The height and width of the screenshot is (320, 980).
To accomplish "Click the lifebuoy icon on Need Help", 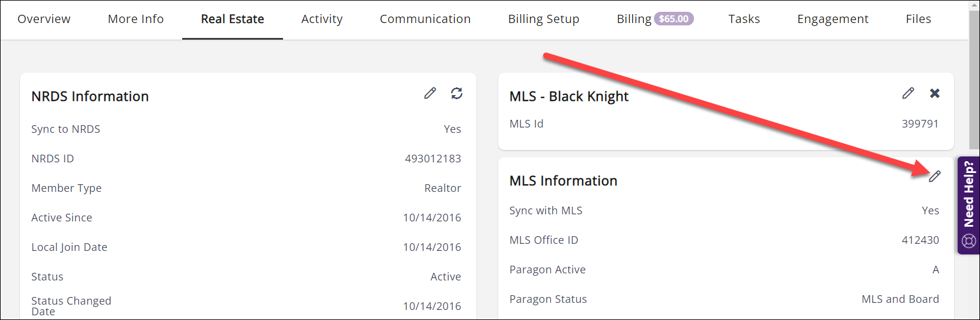I will coord(969,241).
